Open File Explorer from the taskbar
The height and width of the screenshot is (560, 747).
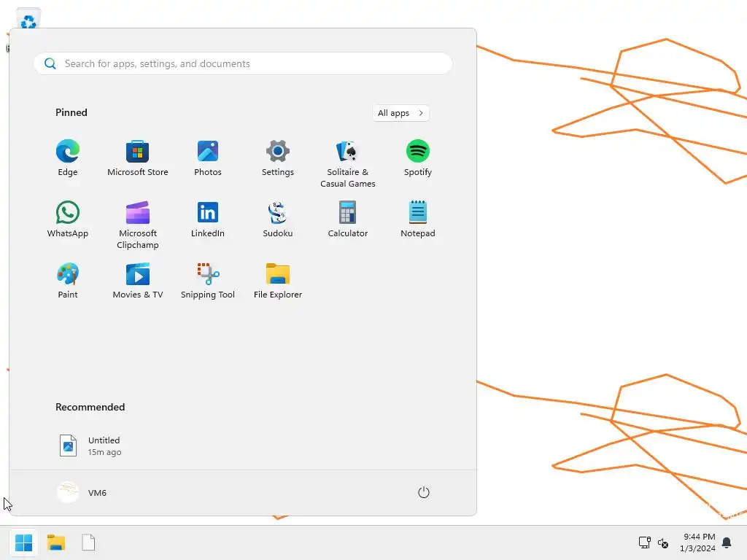tap(56, 542)
